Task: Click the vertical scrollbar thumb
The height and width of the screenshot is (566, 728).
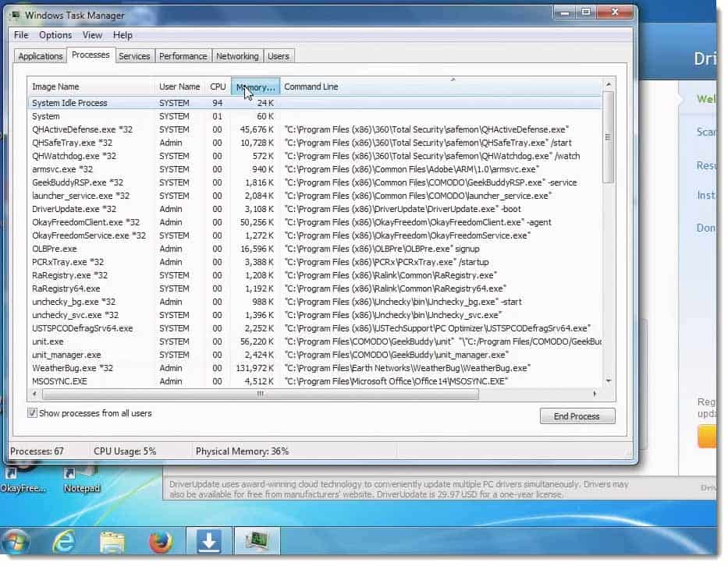Action: point(608,137)
